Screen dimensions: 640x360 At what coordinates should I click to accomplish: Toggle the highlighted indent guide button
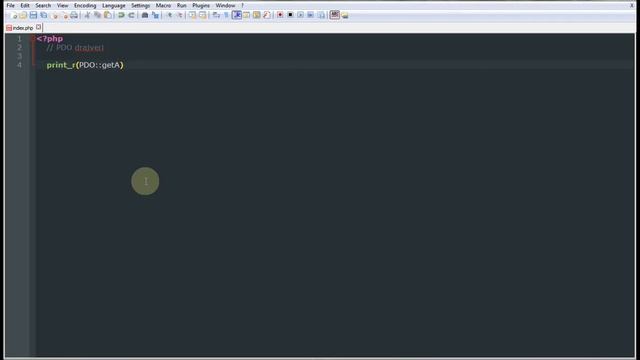(x=237, y=16)
